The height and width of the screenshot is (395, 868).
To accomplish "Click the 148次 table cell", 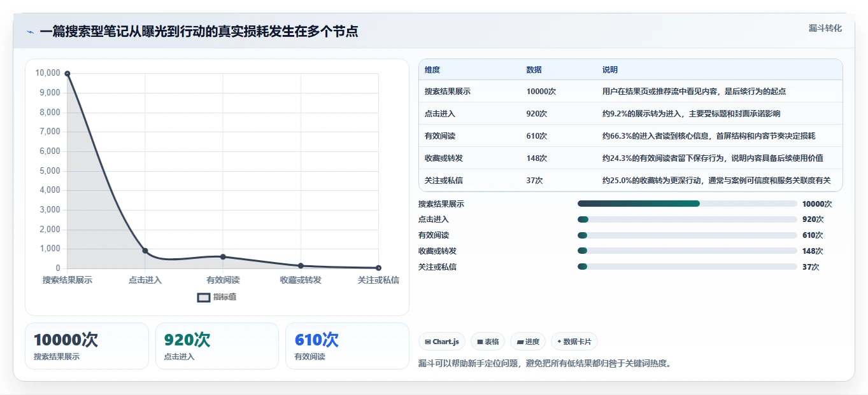I will 537,158.
